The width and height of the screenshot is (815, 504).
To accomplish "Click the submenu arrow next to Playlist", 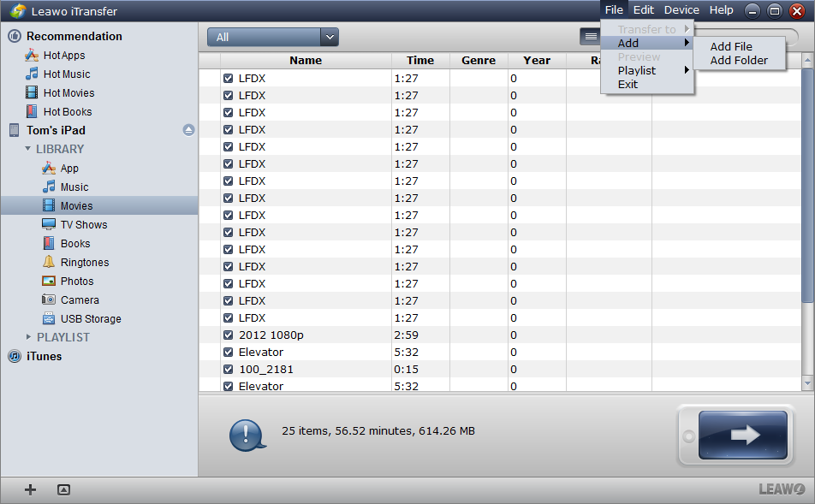I will (x=687, y=70).
